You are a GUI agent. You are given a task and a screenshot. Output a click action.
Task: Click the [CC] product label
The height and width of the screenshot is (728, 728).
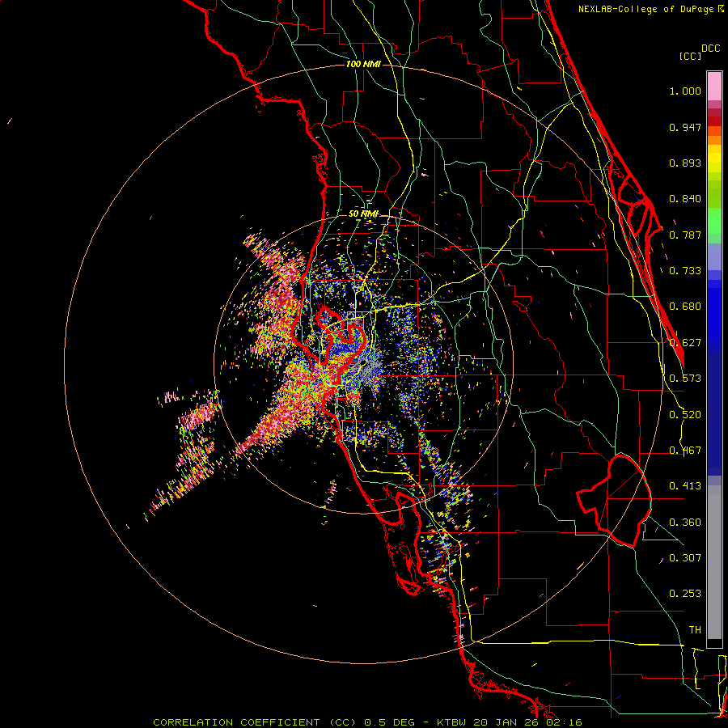tap(690, 56)
